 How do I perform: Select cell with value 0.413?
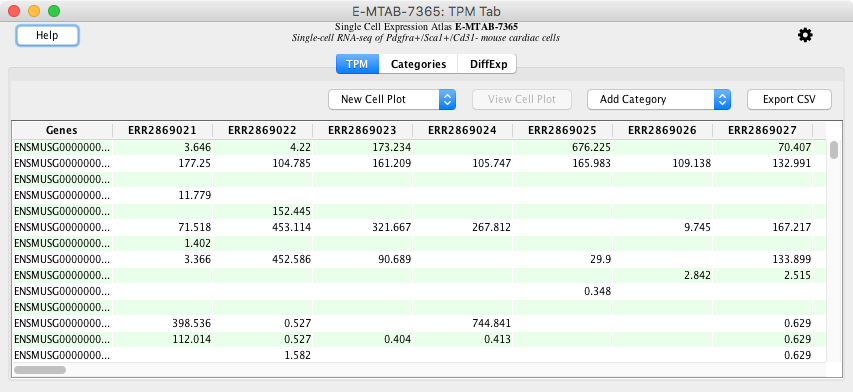click(x=462, y=339)
